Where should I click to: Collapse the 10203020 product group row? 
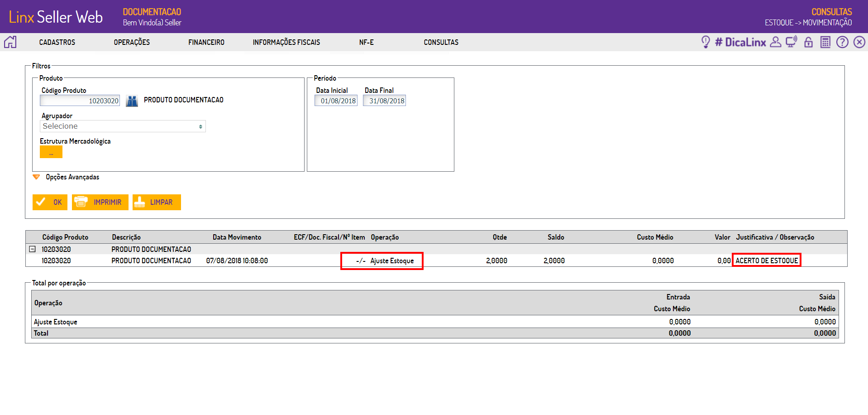tap(32, 249)
